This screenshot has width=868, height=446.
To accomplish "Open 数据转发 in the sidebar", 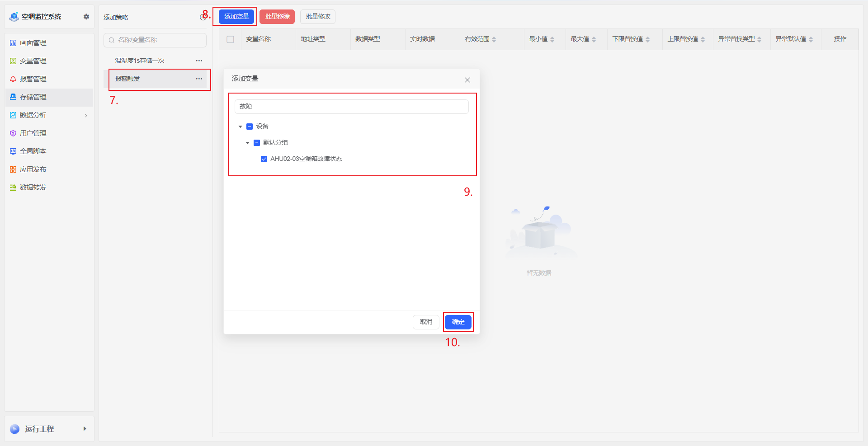I will [33, 188].
